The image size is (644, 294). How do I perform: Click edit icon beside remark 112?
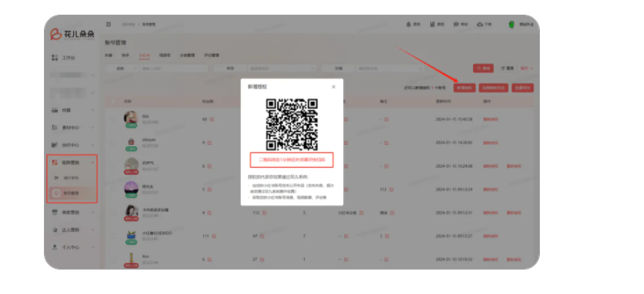coord(391,190)
